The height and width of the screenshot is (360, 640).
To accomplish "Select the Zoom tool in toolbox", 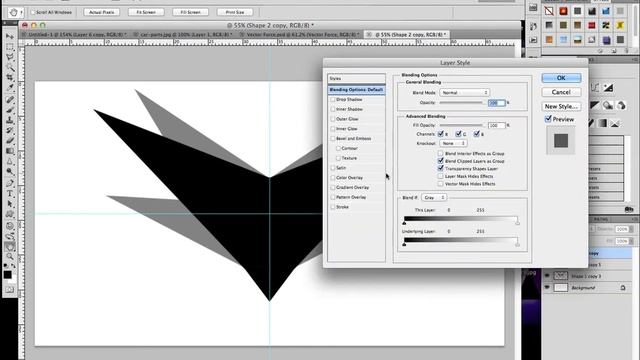I will coord(10,257).
